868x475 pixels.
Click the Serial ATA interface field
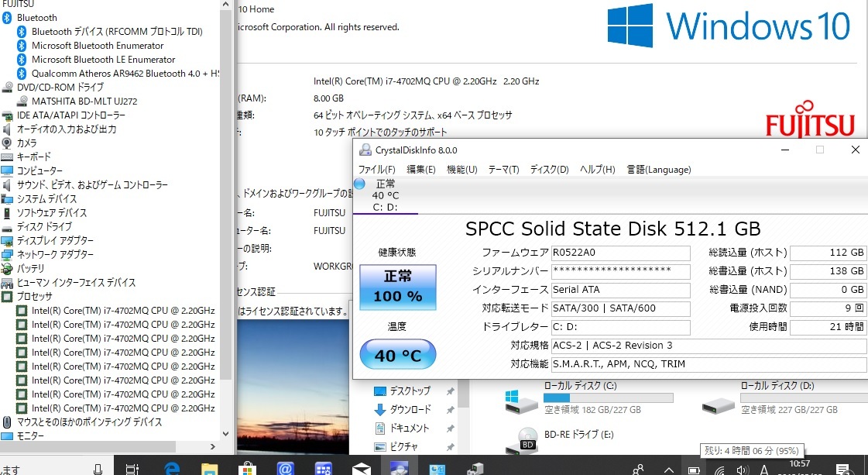pyautogui.click(x=621, y=290)
